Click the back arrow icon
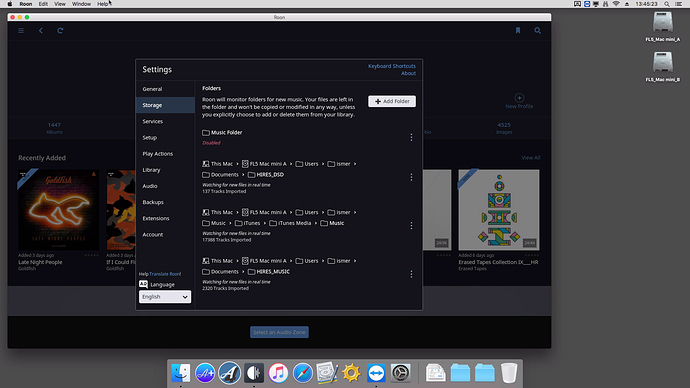690x388 pixels. tap(41, 30)
